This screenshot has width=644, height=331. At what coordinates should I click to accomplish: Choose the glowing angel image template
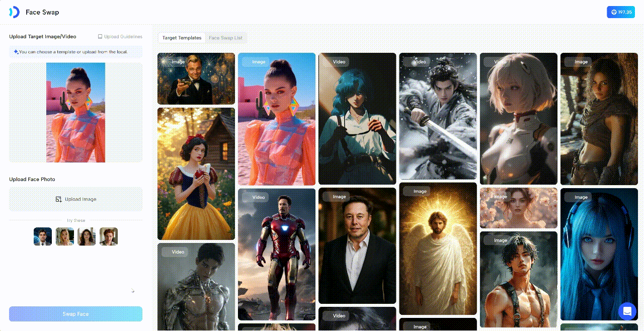438,249
